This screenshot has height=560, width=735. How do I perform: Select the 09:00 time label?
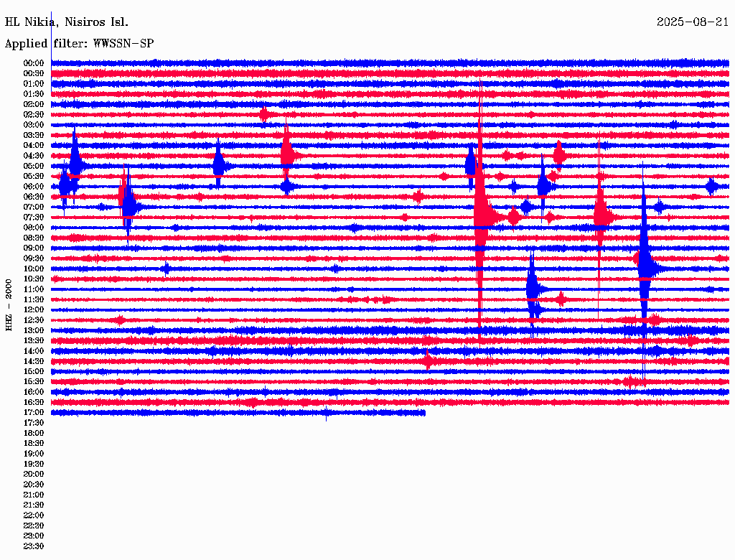point(34,248)
